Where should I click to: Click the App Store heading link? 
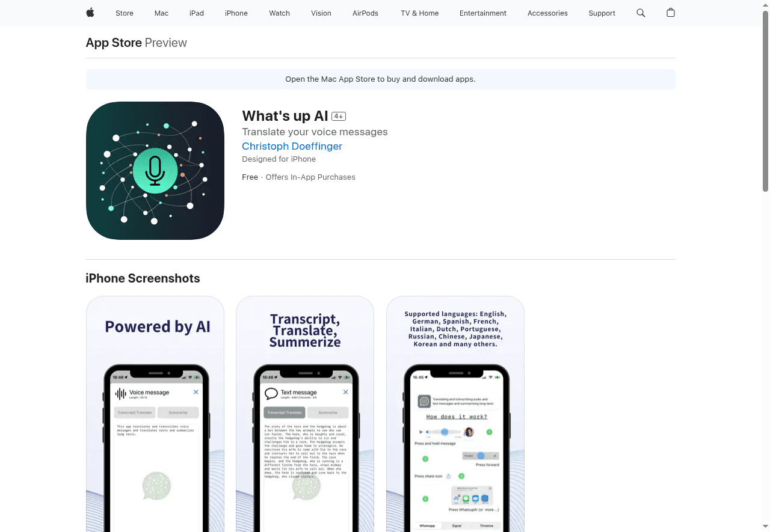[x=114, y=43]
